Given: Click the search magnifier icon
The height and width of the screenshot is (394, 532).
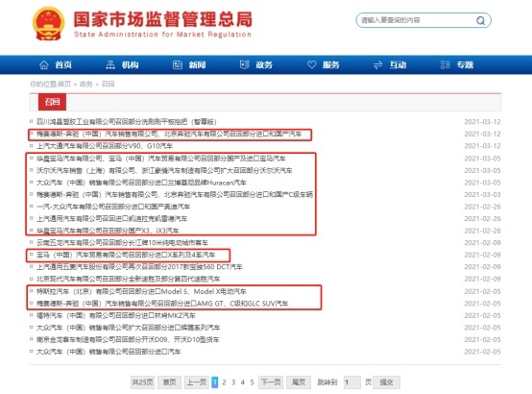Looking at the screenshot, I should coord(480,21).
